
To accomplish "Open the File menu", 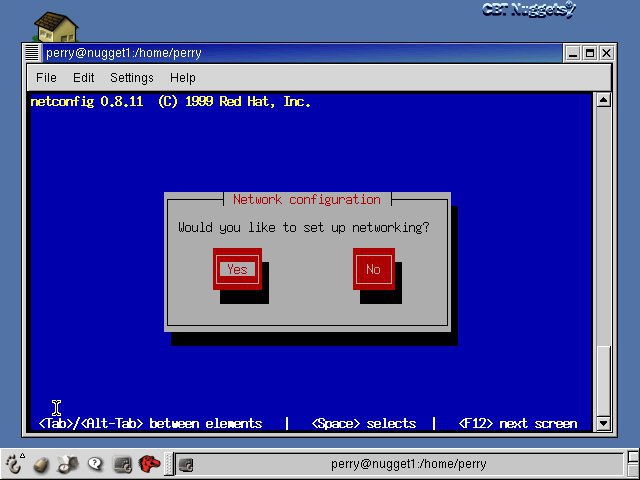I will [x=46, y=78].
